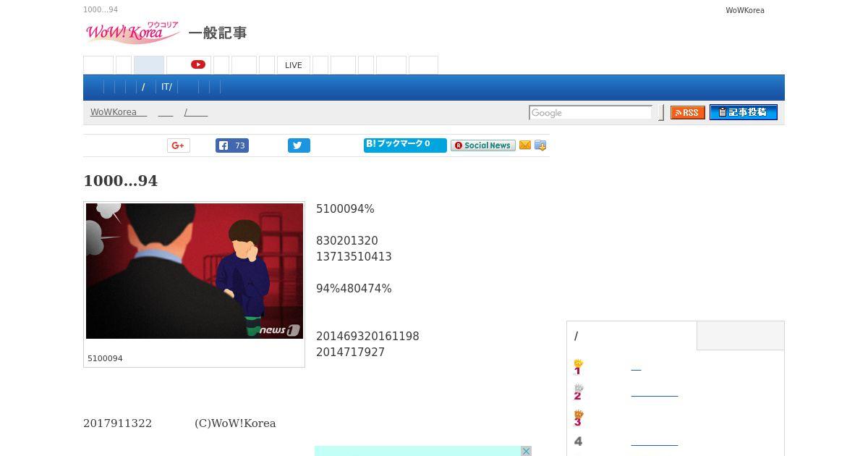Open the rank 4 article link
The width and height of the screenshot is (868, 456).
(655, 442)
